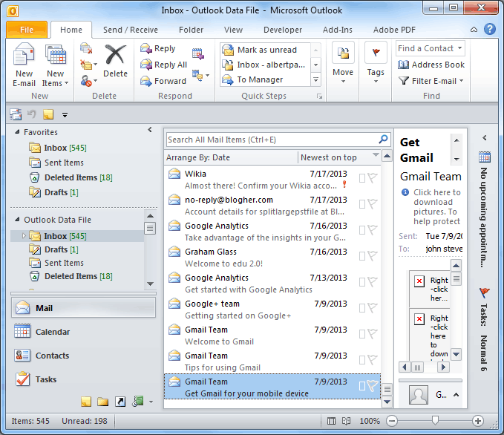Open the Quick Steps dialog launcher
The image size is (504, 435).
pyautogui.click(x=319, y=97)
